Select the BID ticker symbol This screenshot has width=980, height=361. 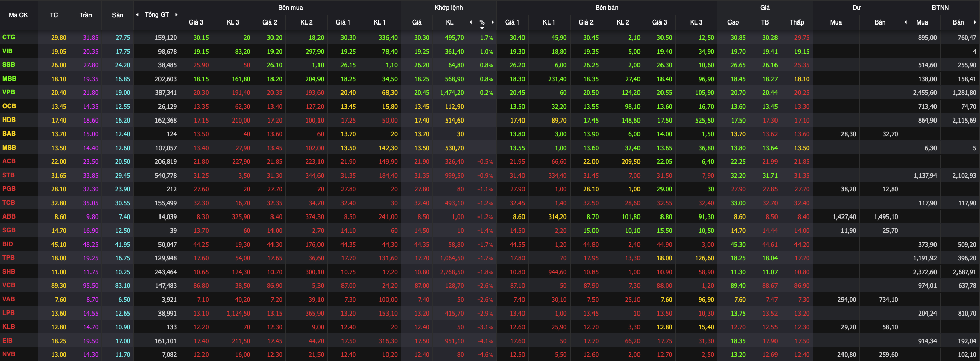click(x=8, y=244)
